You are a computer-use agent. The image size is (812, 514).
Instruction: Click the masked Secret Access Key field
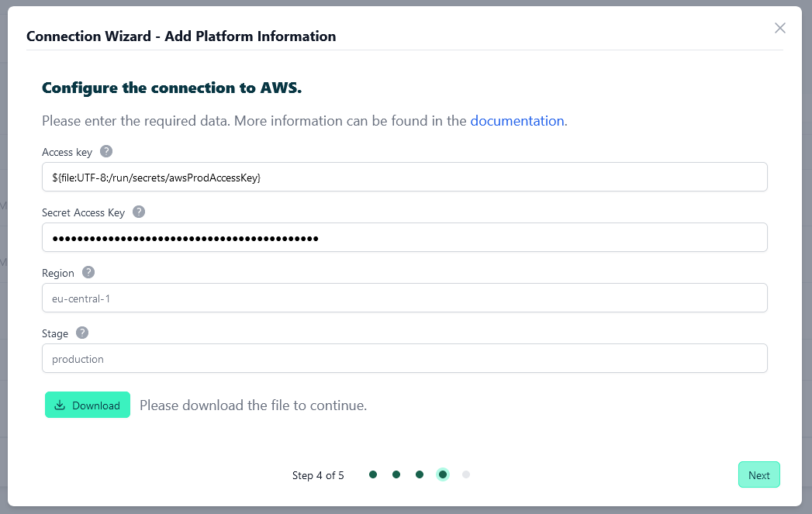pyautogui.click(x=404, y=237)
